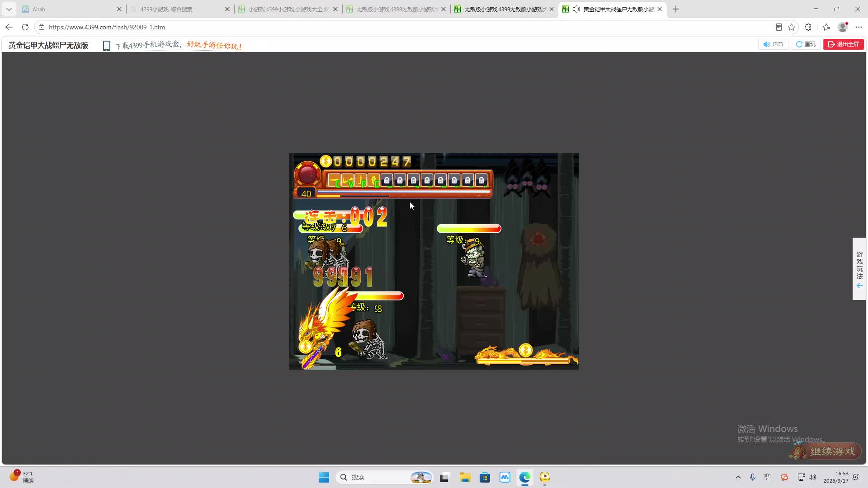Open the Windows Start menu

(324, 477)
